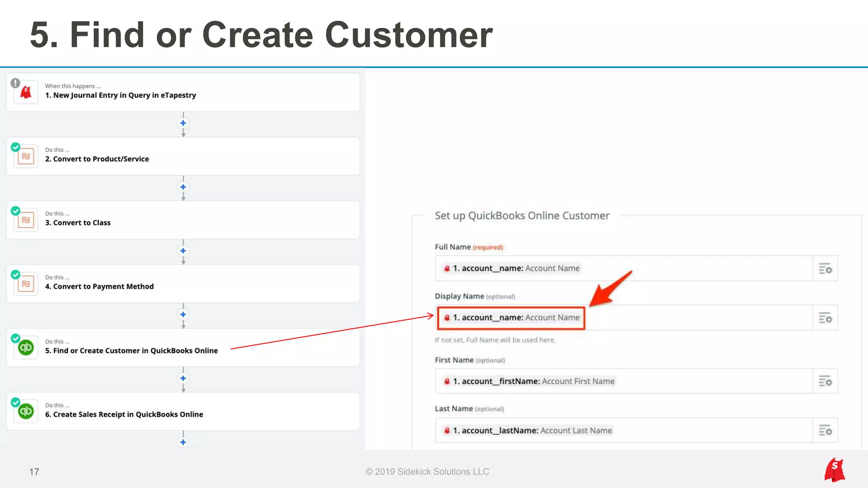The height and width of the screenshot is (488, 868).
Task: Click the 'Full Name (required)' label
Action: [x=469, y=247]
